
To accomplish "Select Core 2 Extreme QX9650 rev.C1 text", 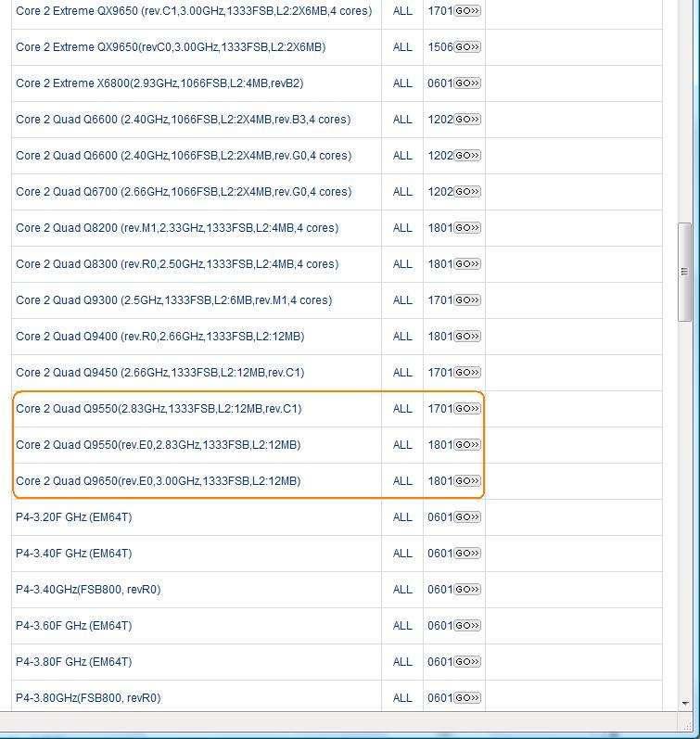I will point(194,11).
